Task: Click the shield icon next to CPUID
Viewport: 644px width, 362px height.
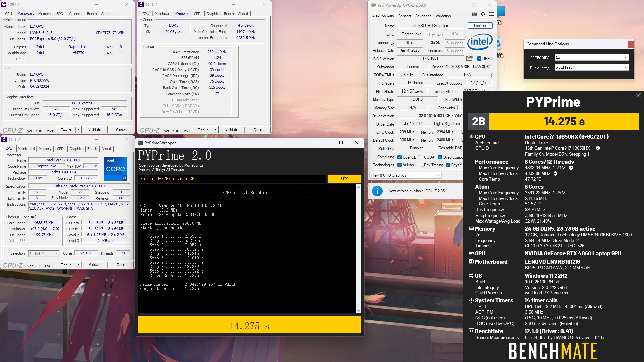Action: tap(598, 148)
